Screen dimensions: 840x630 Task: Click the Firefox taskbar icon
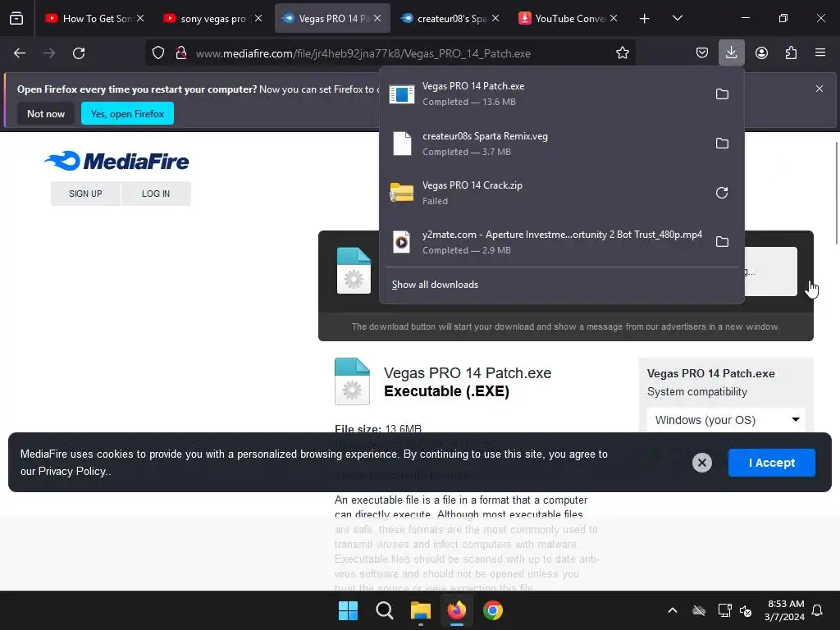click(x=456, y=610)
